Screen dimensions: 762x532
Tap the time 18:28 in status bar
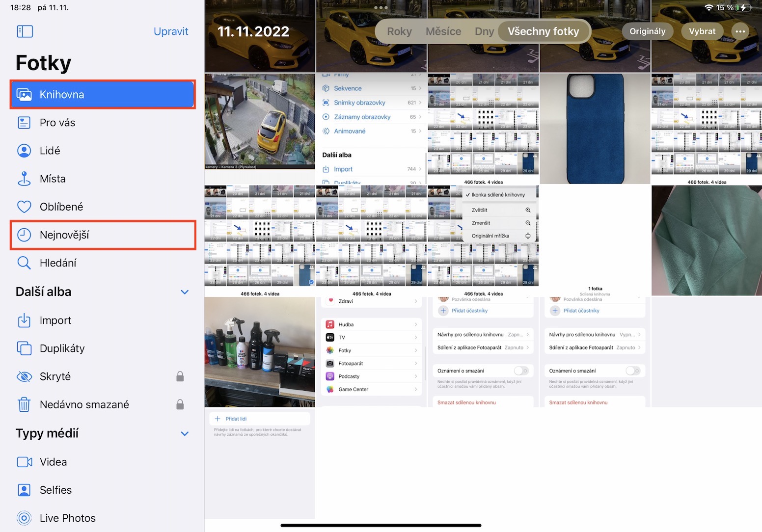(x=21, y=7)
